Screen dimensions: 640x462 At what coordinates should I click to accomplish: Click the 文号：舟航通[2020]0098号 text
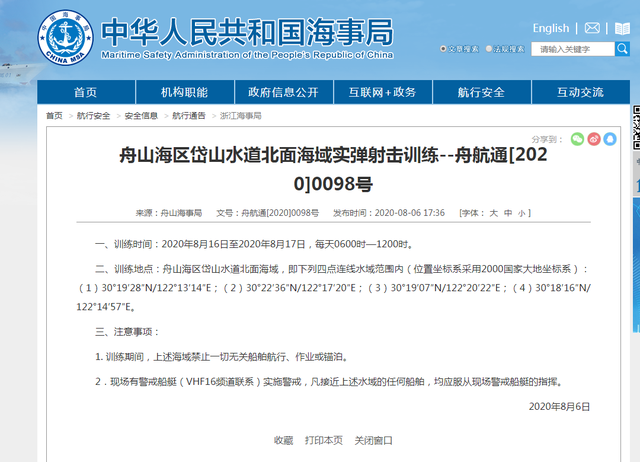(x=268, y=213)
